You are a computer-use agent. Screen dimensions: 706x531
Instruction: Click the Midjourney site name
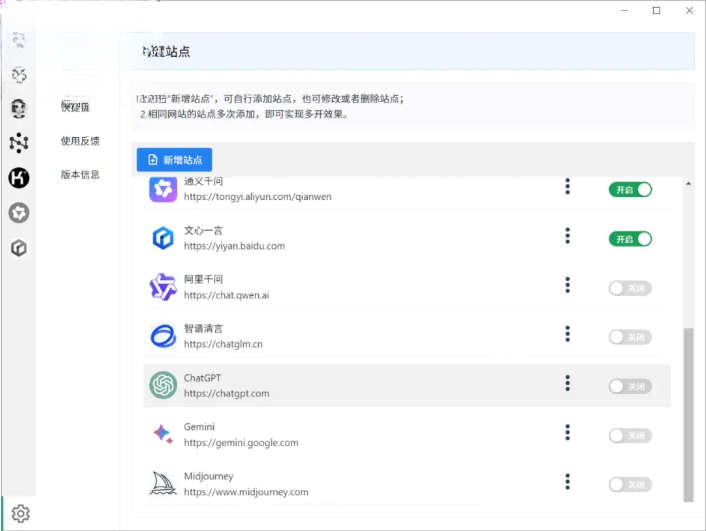tap(208, 476)
